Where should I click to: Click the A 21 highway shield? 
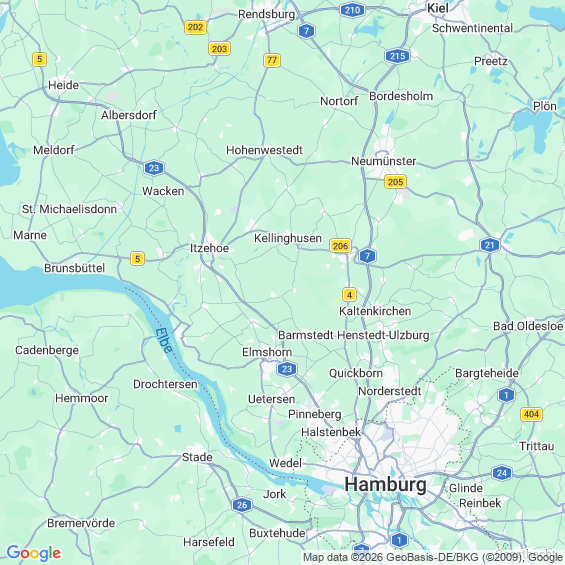tap(490, 245)
